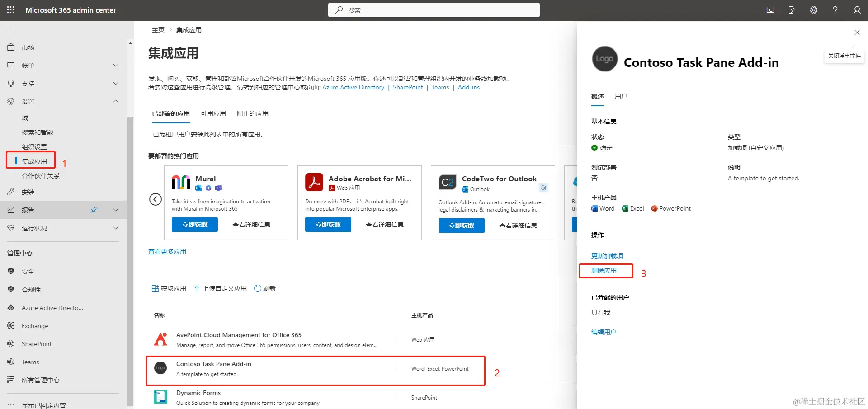This screenshot has height=409, width=868.
Task: Open the account profile icon
Action: (857, 10)
